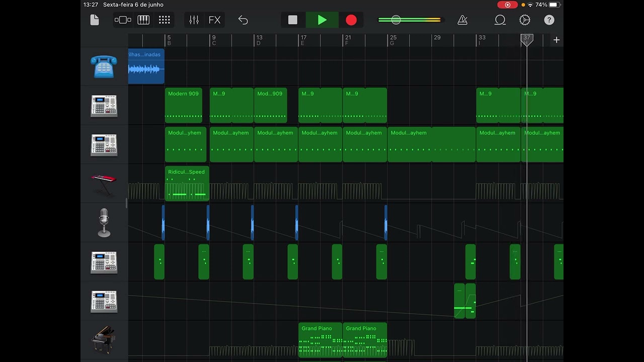The image size is (644, 362).
Task: Select the telephone audio track icon
Action: [104, 66]
